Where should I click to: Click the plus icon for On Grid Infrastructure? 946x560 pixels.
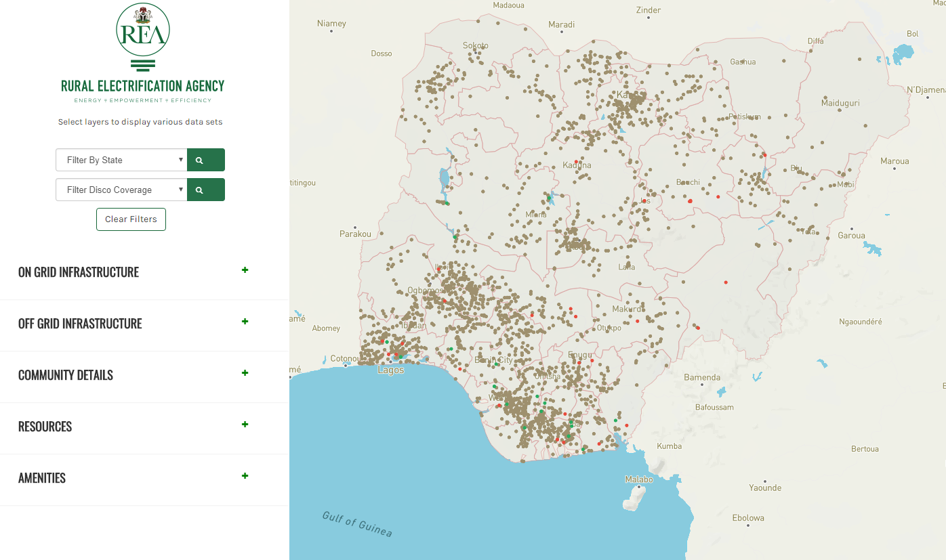pyautogui.click(x=245, y=270)
